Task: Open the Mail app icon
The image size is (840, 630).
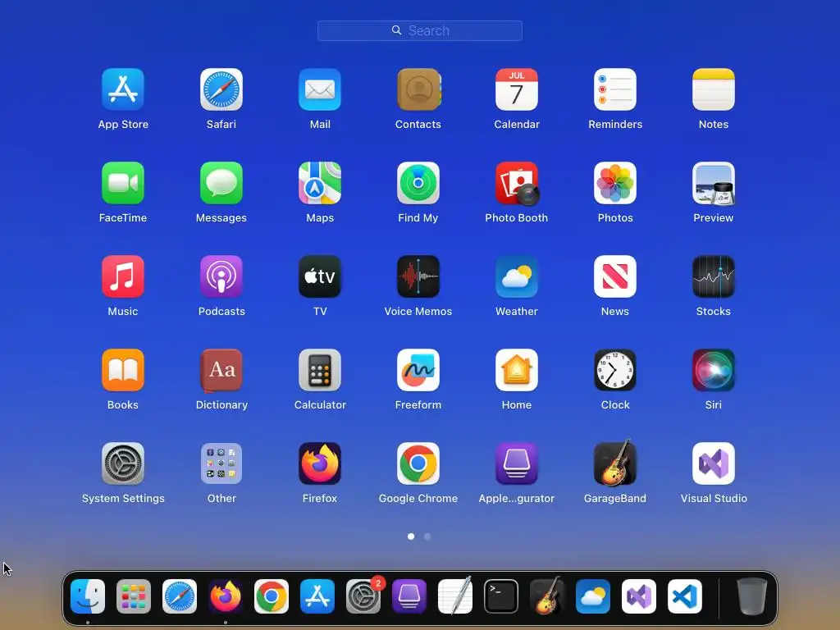Action: pyautogui.click(x=320, y=89)
